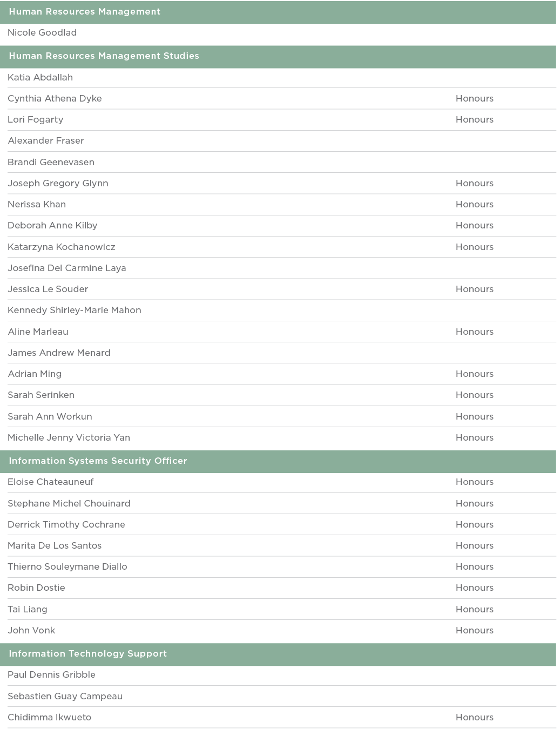Click the Information Systems Security Officer header
560x729 pixels.
[98, 461]
